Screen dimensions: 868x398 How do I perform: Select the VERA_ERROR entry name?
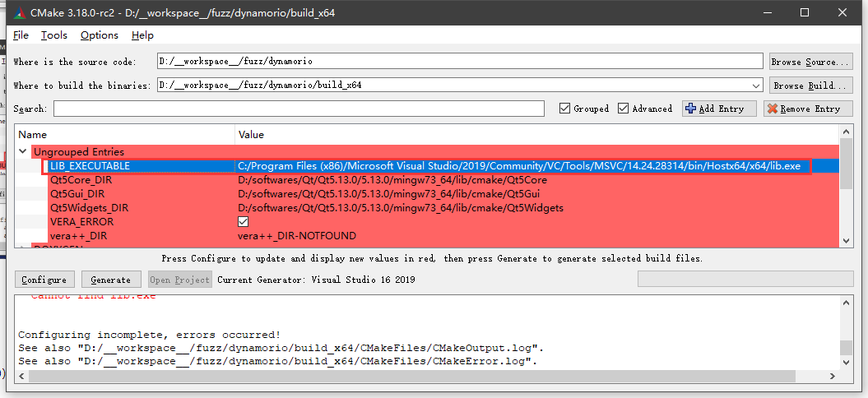click(x=81, y=222)
